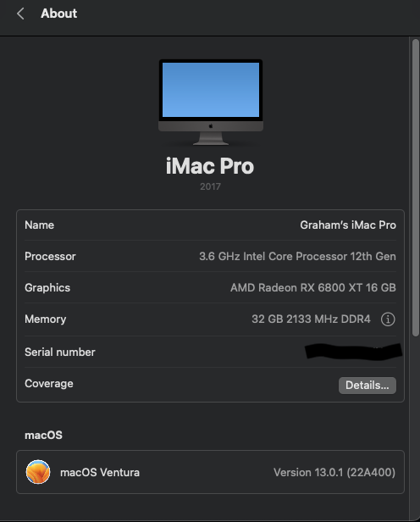Image resolution: width=420 pixels, height=522 pixels.
Task: Select the AMD Radeon RX 6800 XT value
Action: point(313,287)
